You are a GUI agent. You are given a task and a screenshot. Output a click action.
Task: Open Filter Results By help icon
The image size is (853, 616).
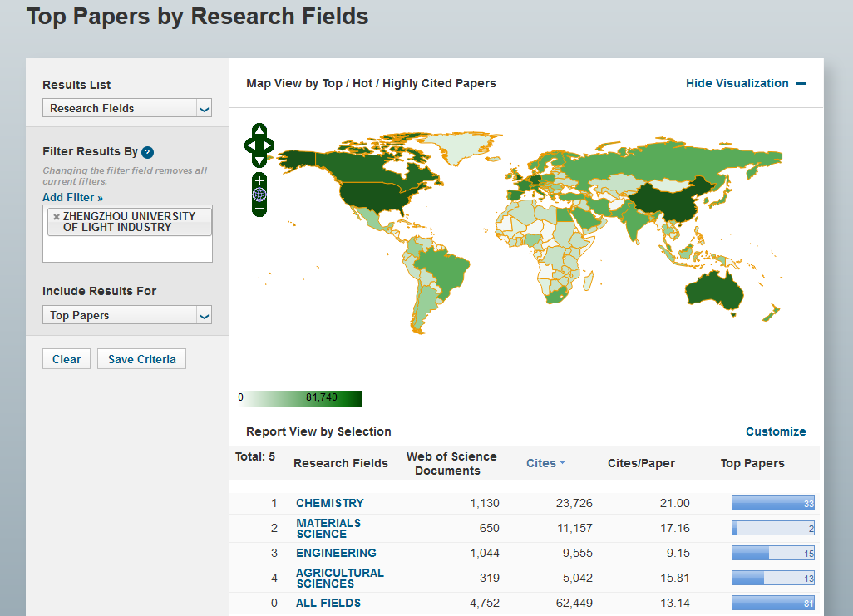147,152
